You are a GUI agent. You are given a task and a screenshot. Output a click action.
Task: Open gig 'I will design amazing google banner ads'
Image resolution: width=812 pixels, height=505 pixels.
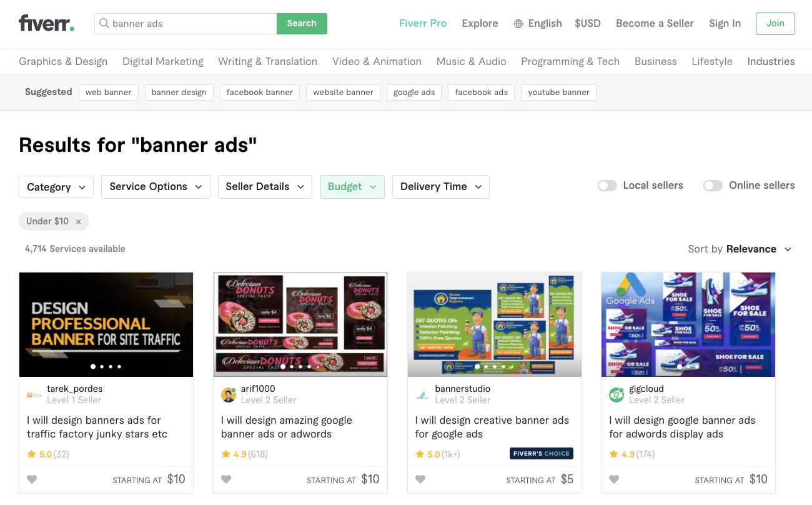[x=287, y=427]
